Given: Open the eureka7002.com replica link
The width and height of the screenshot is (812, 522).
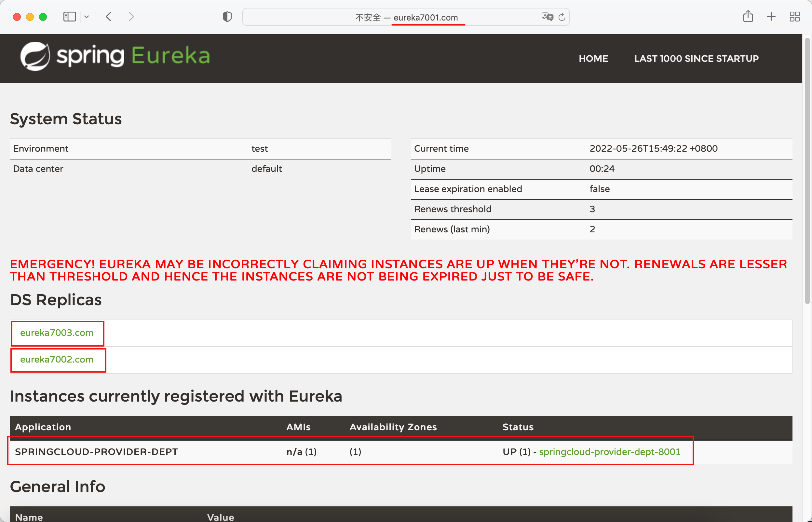Looking at the screenshot, I should coord(57,359).
